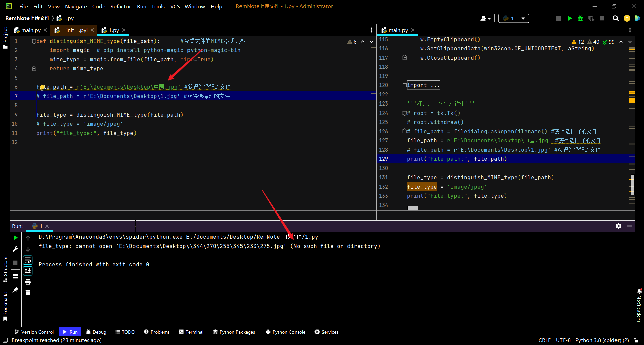Screen dimensions: 644x345
Task: Open right editor tab options menu
Action: (630, 30)
